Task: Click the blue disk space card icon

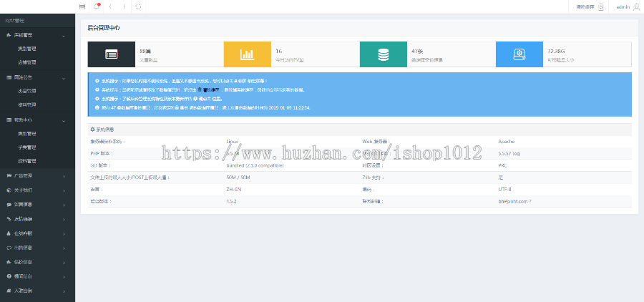Action: [519, 54]
